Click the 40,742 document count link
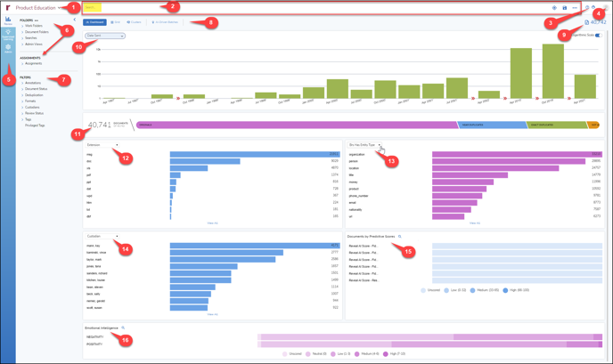 click(x=598, y=22)
